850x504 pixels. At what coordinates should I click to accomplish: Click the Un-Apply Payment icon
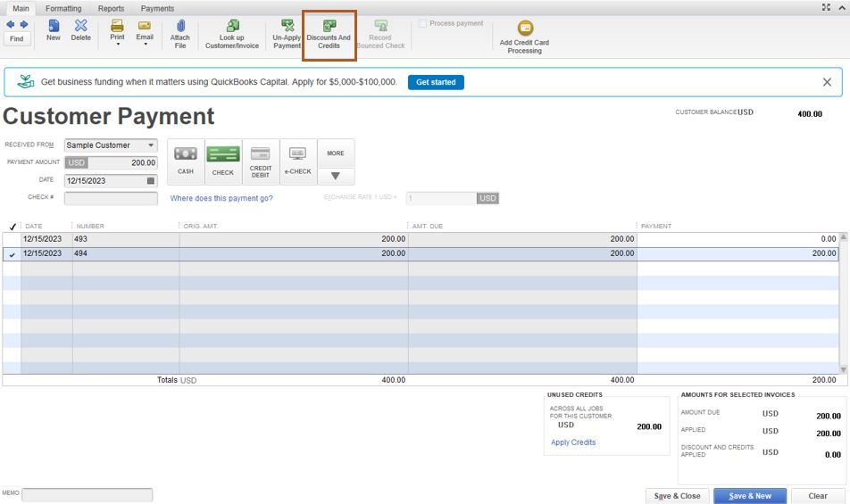[287, 25]
